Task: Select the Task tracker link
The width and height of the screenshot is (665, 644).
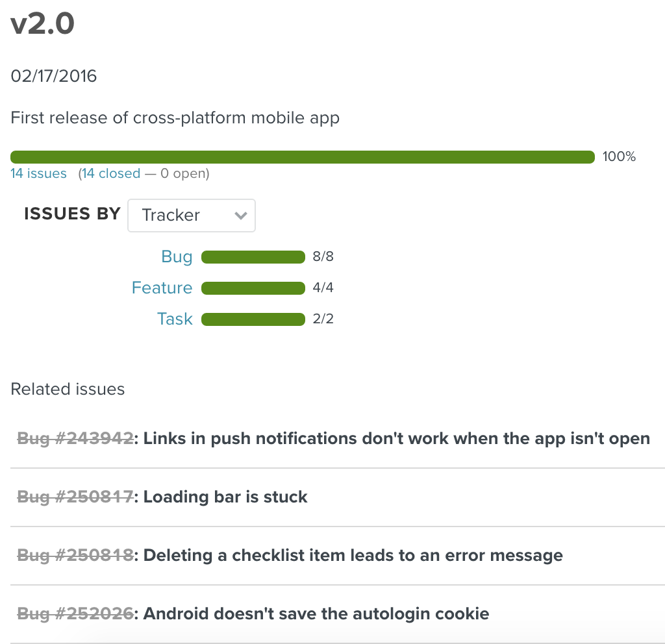Action: coord(175,319)
